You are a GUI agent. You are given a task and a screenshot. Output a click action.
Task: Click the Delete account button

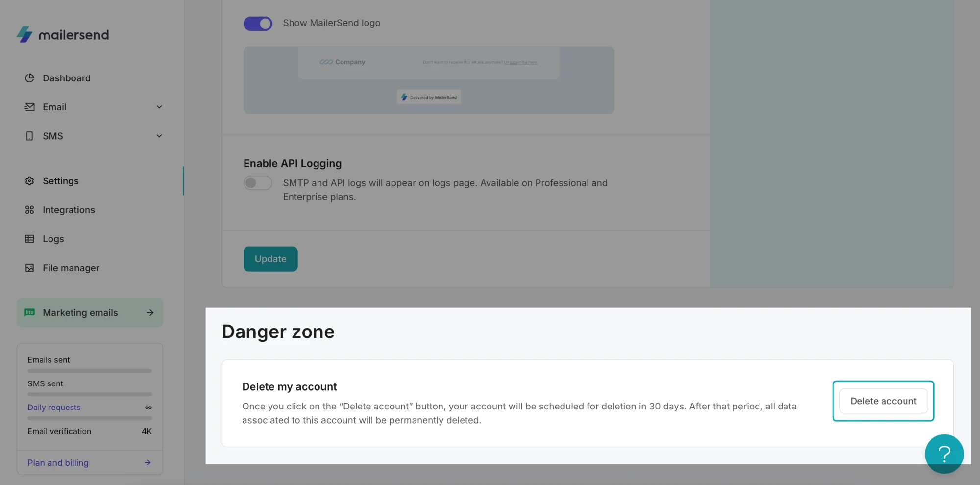[x=883, y=401]
